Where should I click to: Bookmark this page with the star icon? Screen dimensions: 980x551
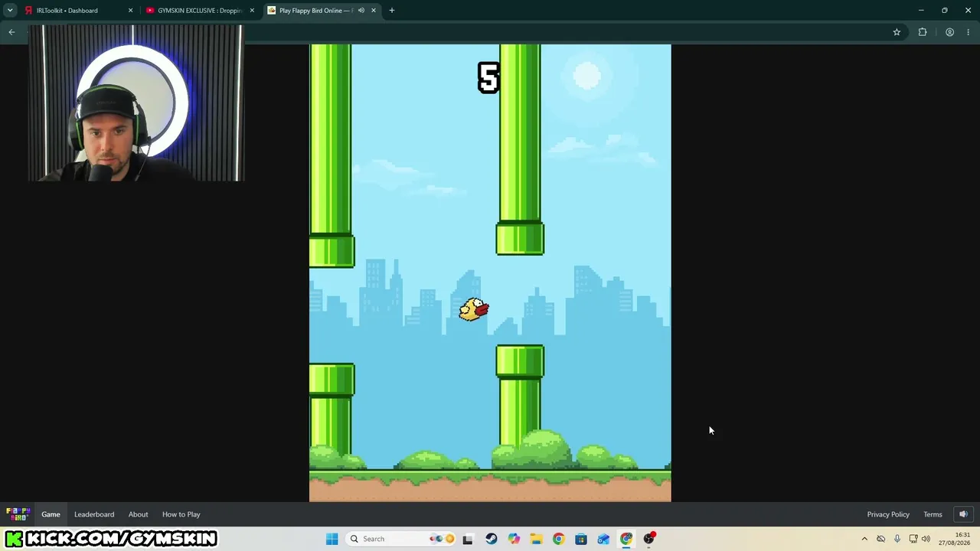click(x=897, y=32)
